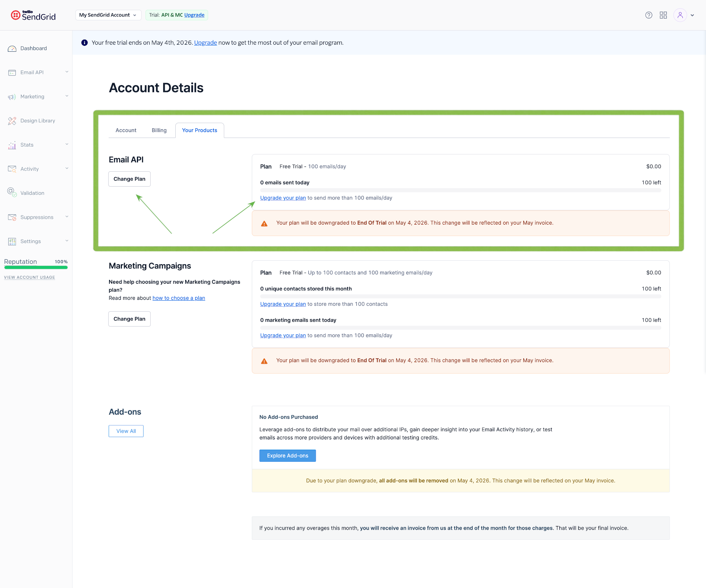Open the help question mark icon
This screenshot has height=588, width=706.
click(x=649, y=15)
